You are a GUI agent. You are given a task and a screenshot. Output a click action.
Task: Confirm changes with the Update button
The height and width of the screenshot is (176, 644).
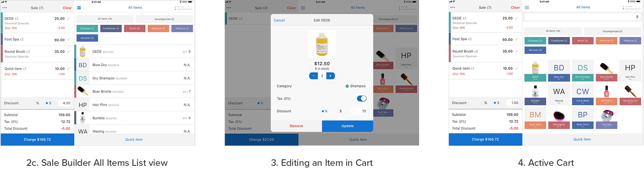[x=347, y=126]
